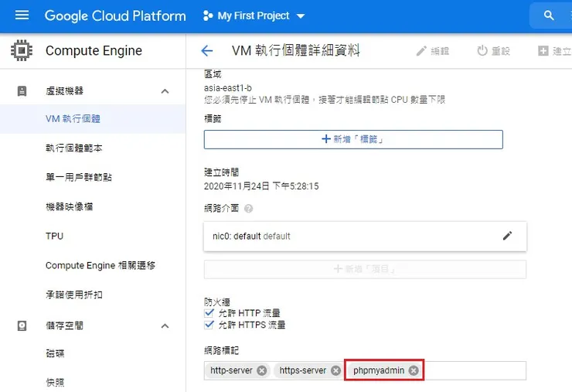Click the reset power icon
Image resolution: width=572 pixels, height=392 pixels.
click(482, 51)
